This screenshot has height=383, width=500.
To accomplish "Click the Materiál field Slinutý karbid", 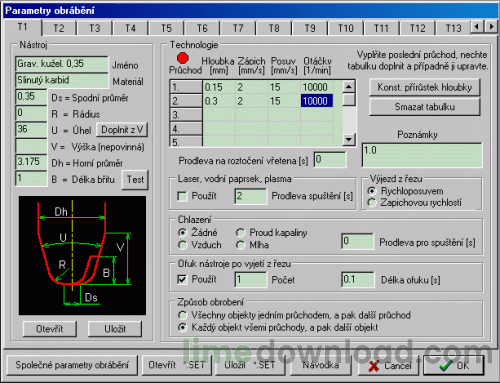I will (x=62, y=80).
